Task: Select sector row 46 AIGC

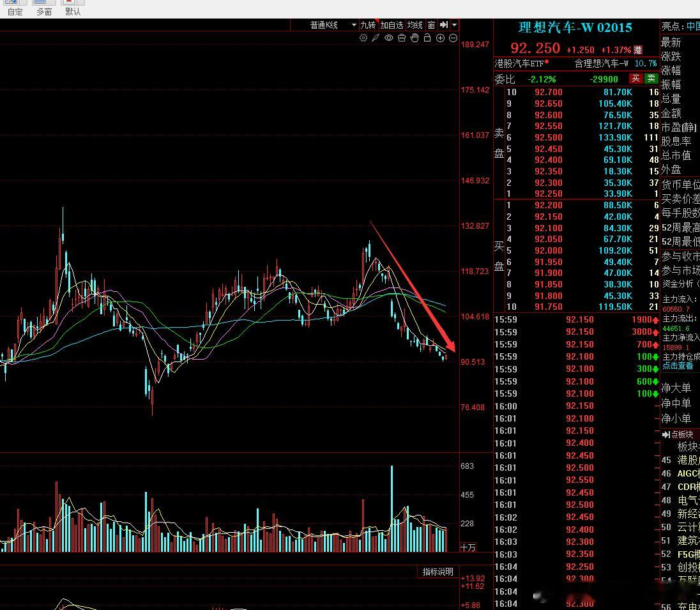Action: (x=680, y=473)
